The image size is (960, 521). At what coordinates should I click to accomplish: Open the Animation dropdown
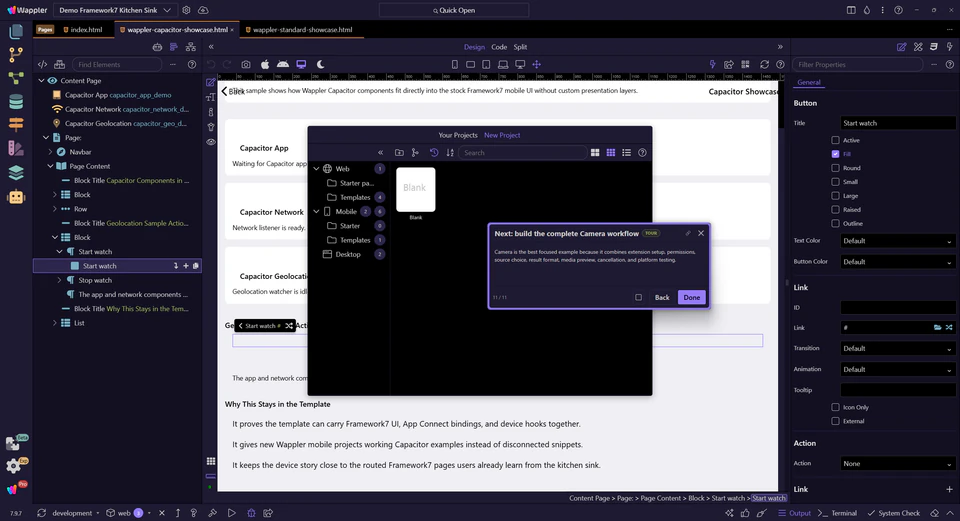(898, 369)
